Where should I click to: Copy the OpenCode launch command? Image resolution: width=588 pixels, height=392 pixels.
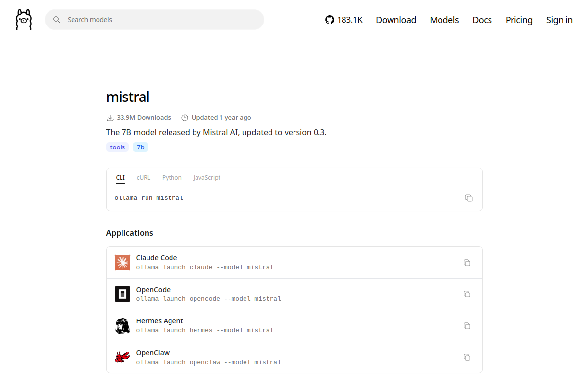tap(467, 294)
